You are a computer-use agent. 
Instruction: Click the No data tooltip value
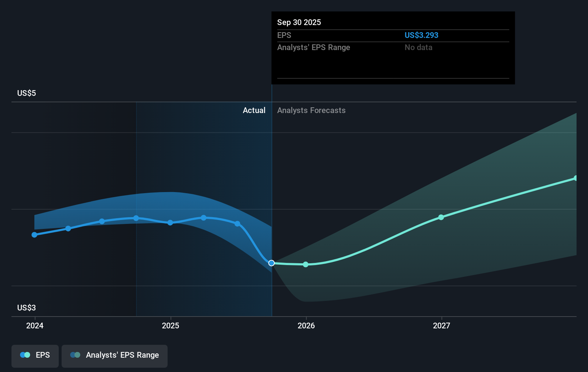(x=418, y=47)
